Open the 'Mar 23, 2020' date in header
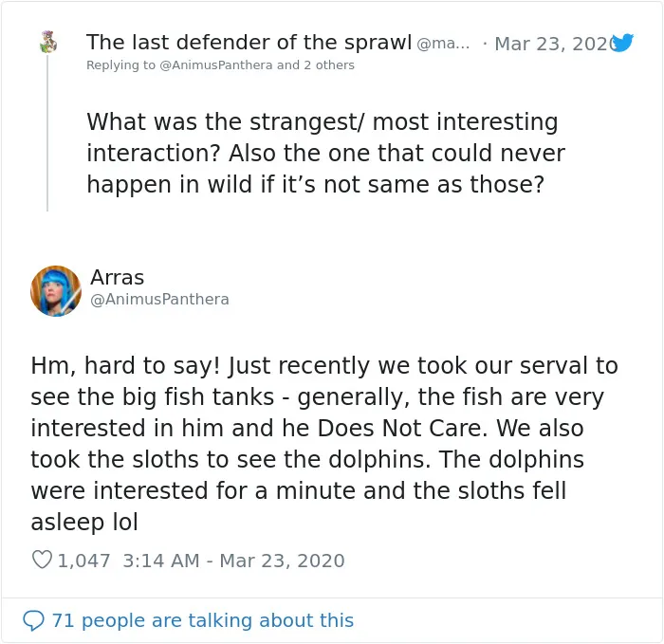The height and width of the screenshot is (644, 664). click(x=554, y=44)
